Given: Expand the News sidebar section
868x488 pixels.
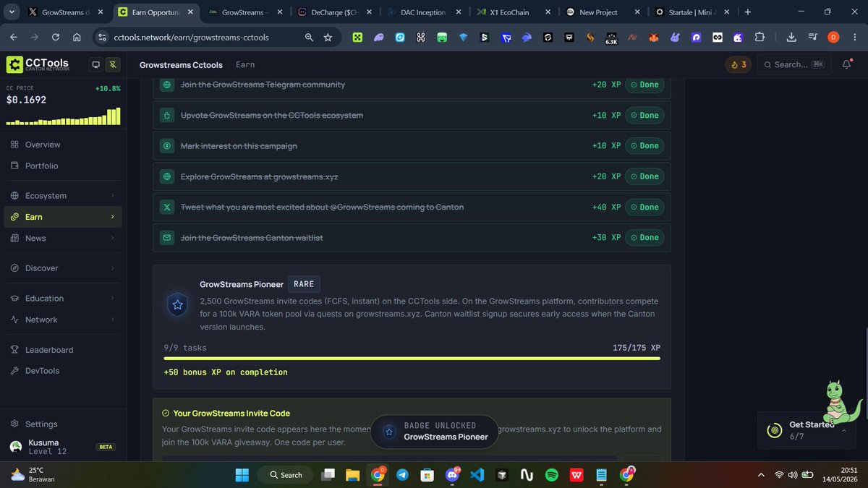Looking at the screenshot, I should pyautogui.click(x=63, y=238).
